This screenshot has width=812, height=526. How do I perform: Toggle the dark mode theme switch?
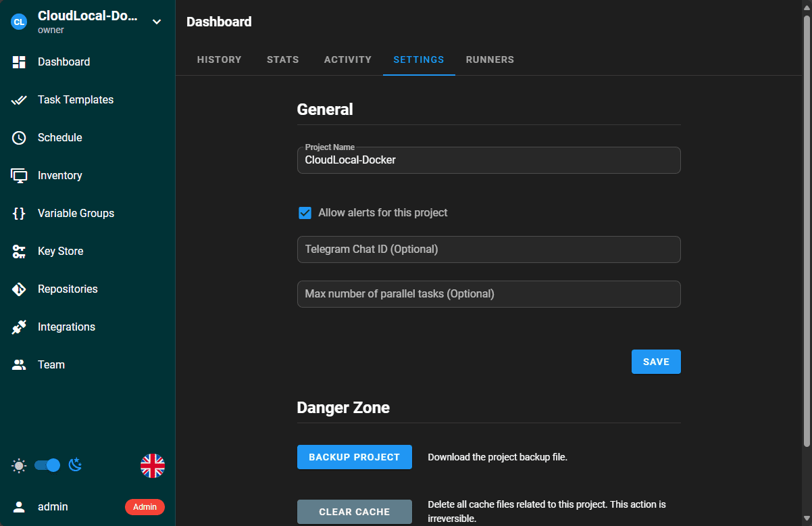click(x=47, y=465)
